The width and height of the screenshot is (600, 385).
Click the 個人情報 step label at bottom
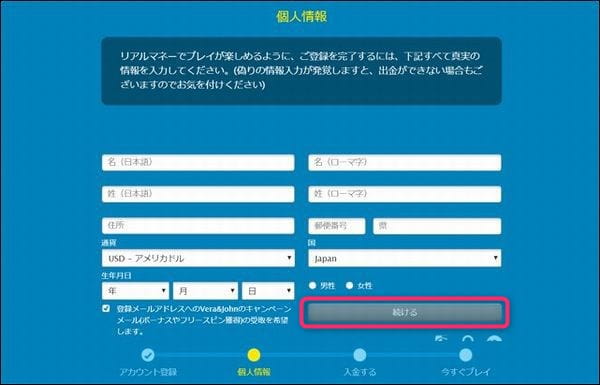click(x=254, y=372)
